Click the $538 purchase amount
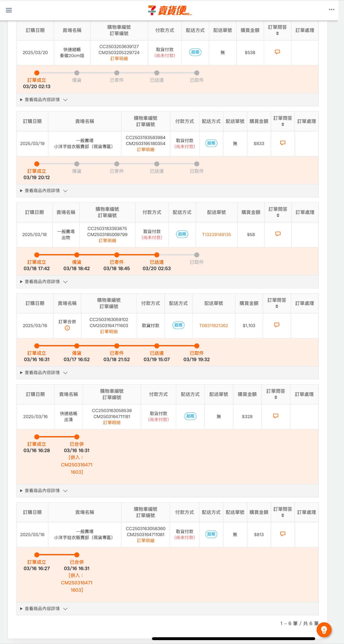Image resolution: width=344 pixels, height=644 pixels. [250, 53]
